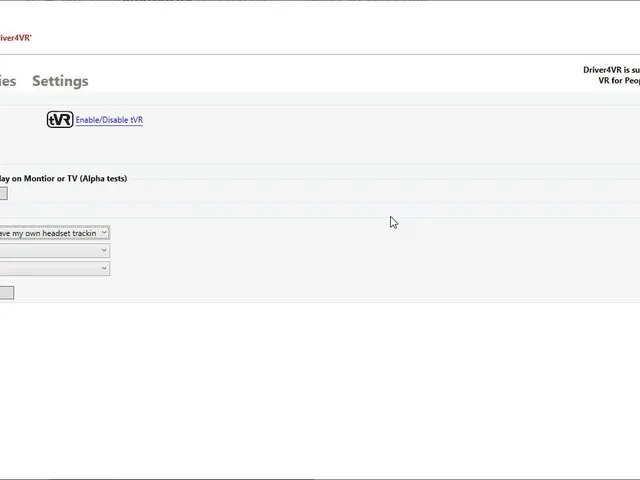Click empty space right of Enable/Disable tVR link
Viewport: 640px width, 480px height.
(367, 120)
